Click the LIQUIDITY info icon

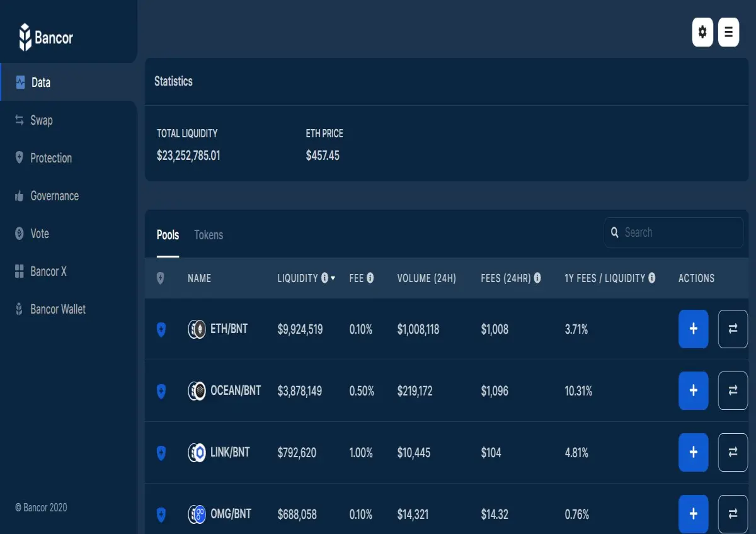(x=324, y=278)
